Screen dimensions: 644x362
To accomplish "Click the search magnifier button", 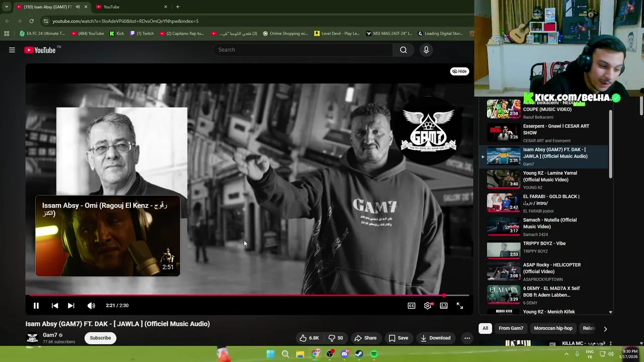I will (403, 50).
